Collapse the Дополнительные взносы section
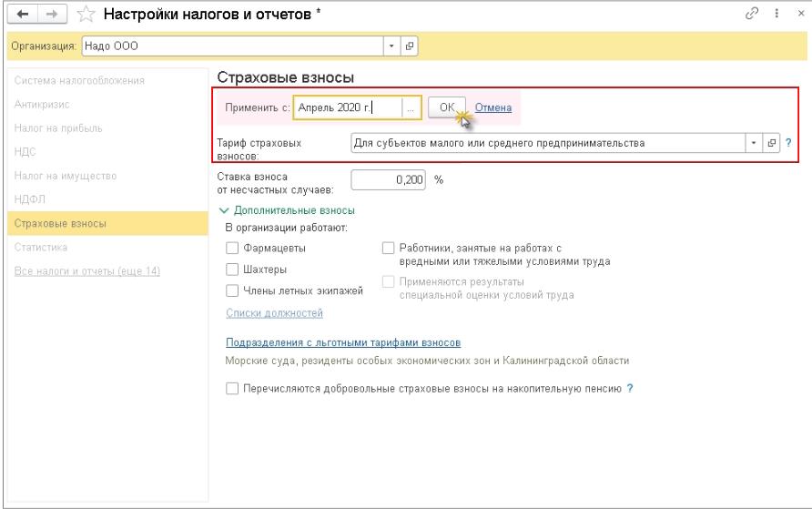Screen dimensions: 812x509 click(x=288, y=210)
